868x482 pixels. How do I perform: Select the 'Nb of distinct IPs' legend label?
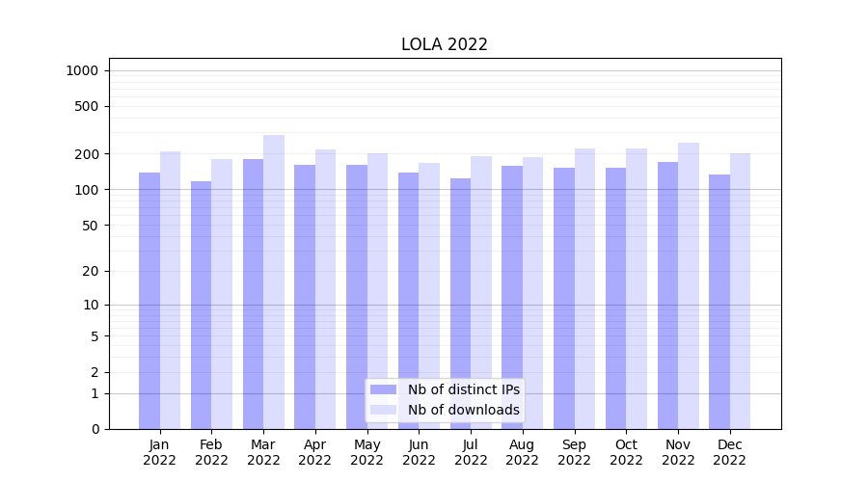[463, 389]
